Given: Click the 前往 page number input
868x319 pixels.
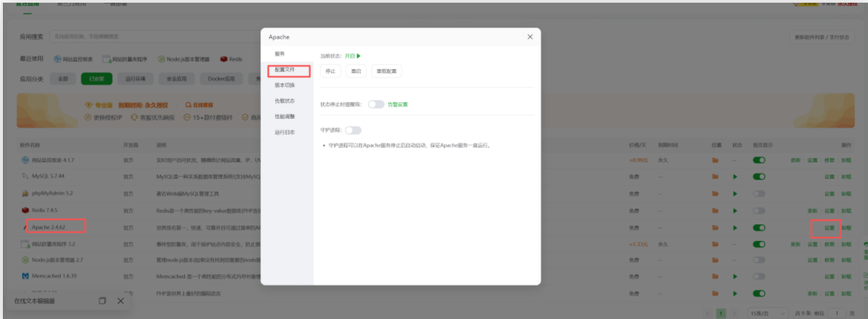Looking at the screenshot, I should [836, 313].
